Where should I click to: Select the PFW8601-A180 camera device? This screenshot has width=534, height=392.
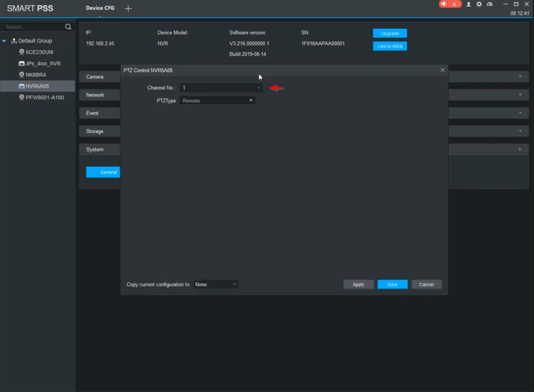(x=45, y=97)
